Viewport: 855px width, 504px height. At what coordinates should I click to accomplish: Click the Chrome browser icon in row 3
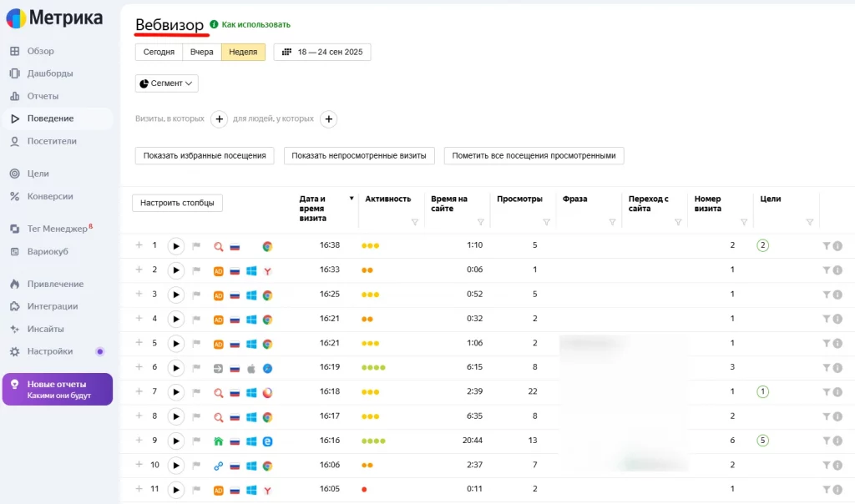coord(267,295)
